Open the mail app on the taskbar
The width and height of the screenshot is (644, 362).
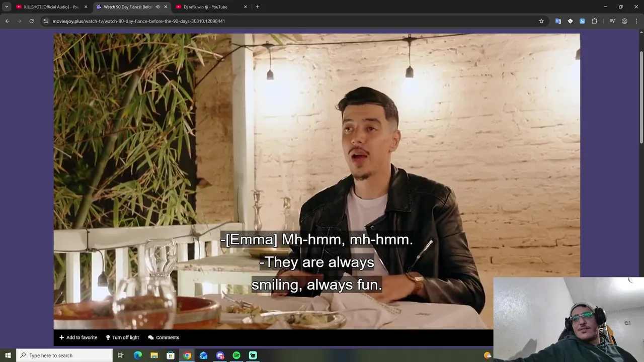(x=203, y=355)
